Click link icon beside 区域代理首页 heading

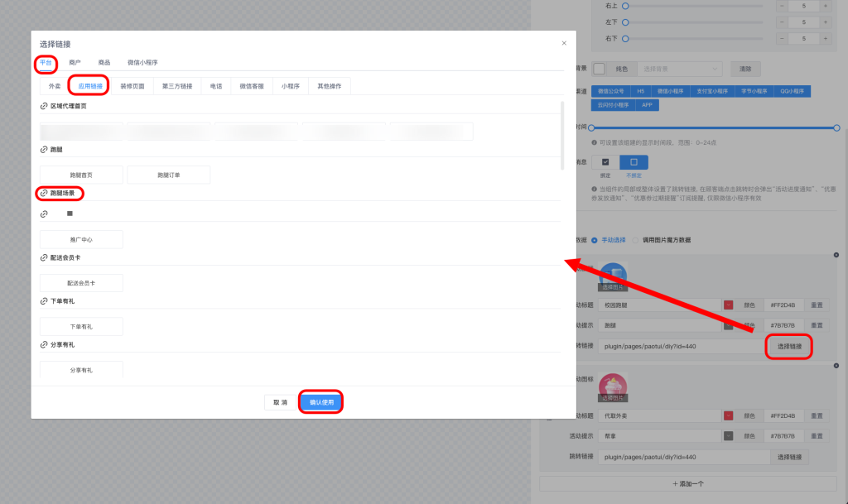(44, 107)
